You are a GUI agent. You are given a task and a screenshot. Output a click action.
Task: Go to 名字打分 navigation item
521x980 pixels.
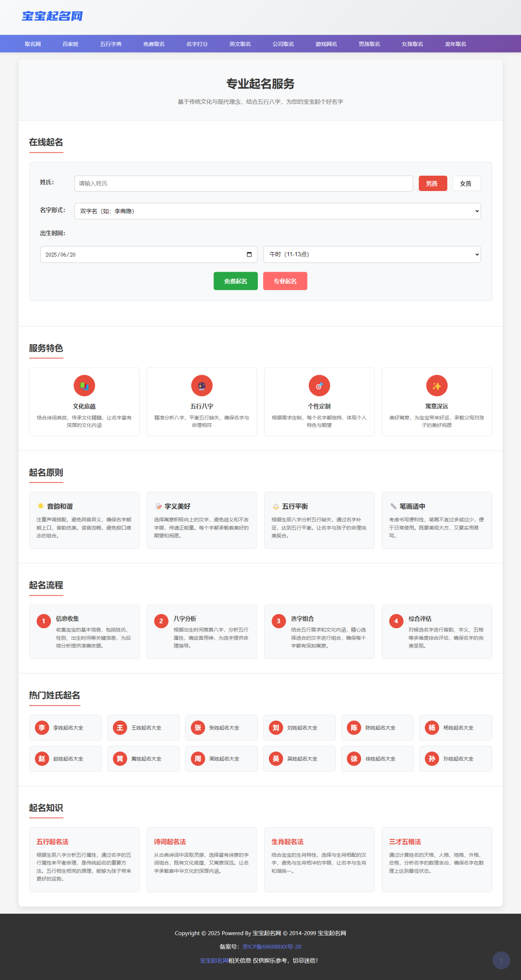pyautogui.click(x=197, y=44)
